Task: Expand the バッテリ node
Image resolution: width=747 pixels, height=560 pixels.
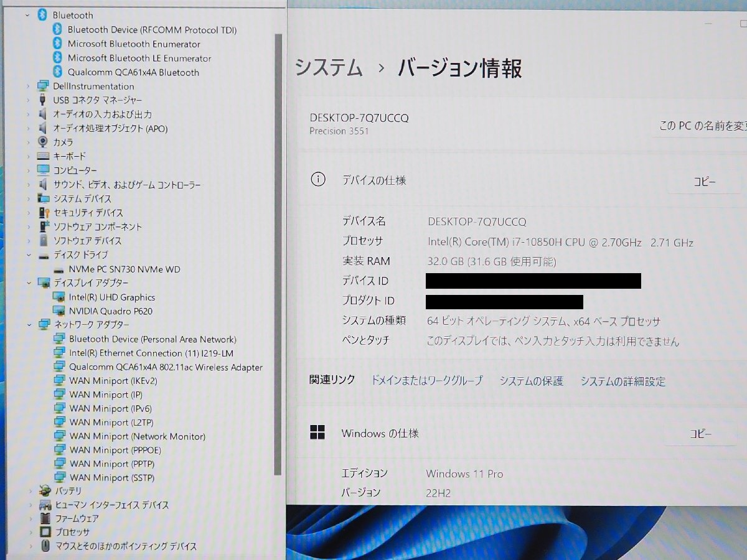Action: coord(30,491)
